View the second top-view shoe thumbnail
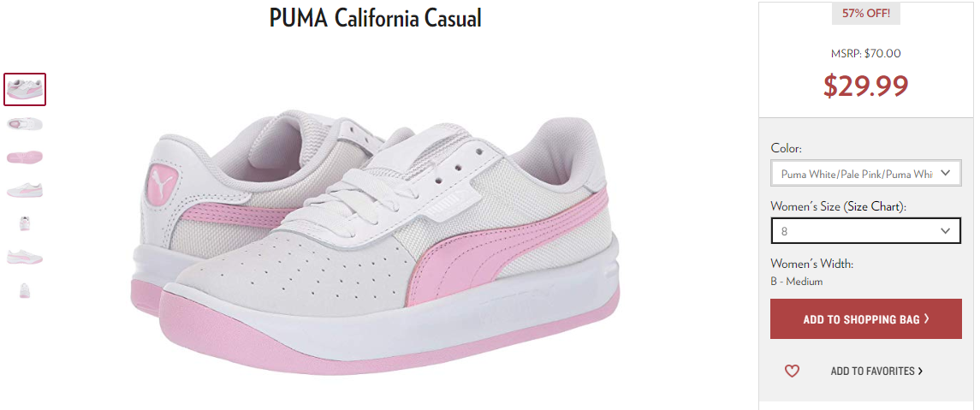 click(25, 124)
